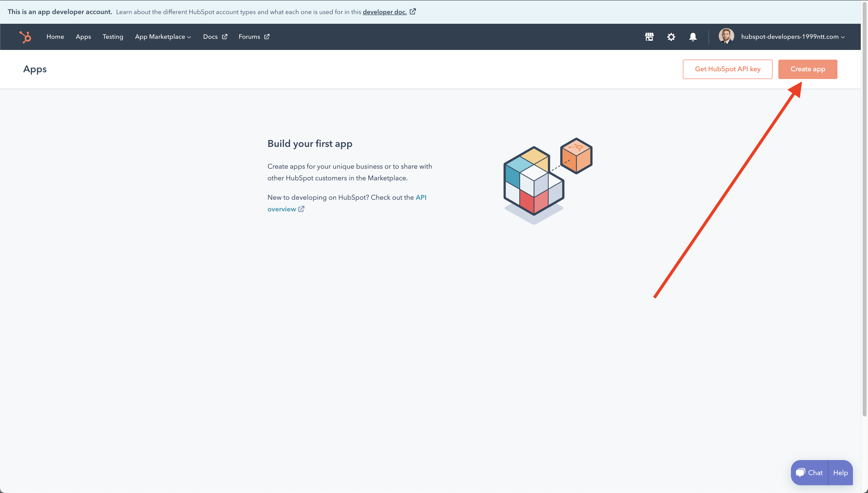Screen dimensions: 868x493
Task: Expand the App Marketplace dropdown
Action: coord(163,37)
